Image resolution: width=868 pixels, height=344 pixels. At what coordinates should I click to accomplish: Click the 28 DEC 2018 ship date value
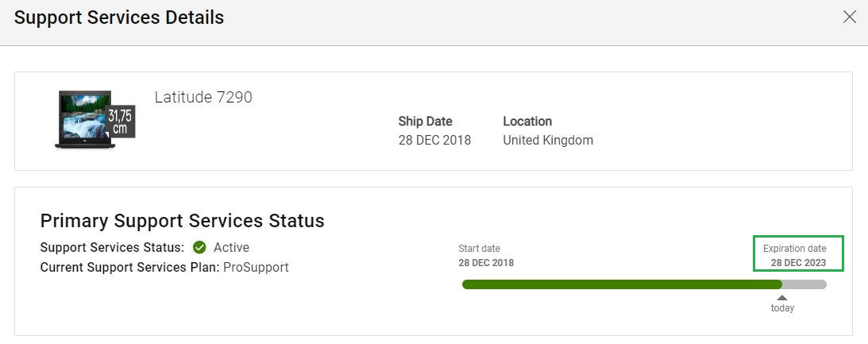tap(434, 140)
